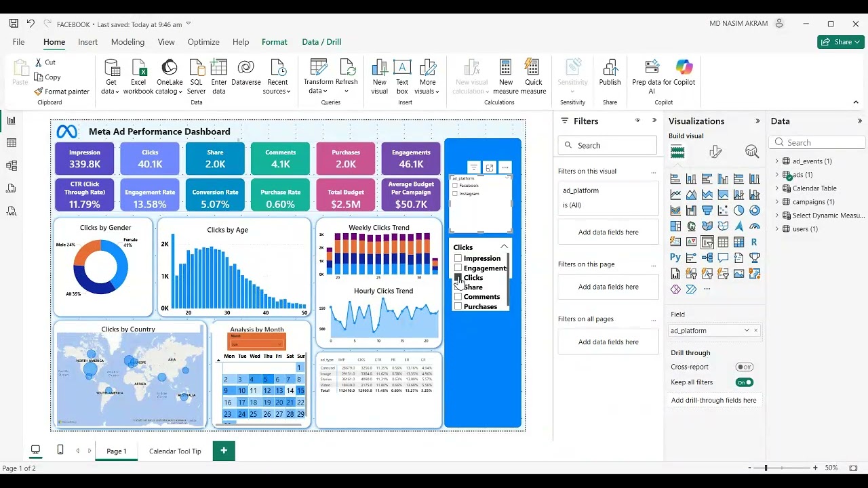The image size is (868, 488).
Task: Open Model view in left sidebar
Action: point(11,165)
